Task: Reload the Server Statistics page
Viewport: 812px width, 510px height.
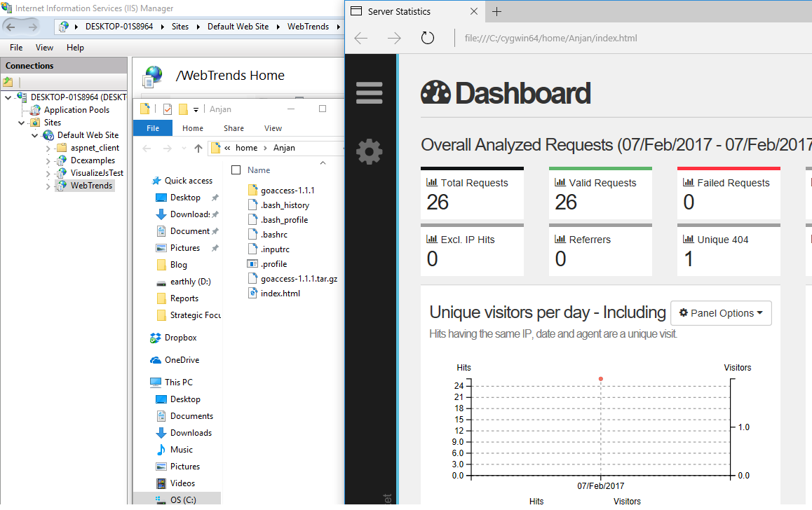Action: [x=427, y=38]
